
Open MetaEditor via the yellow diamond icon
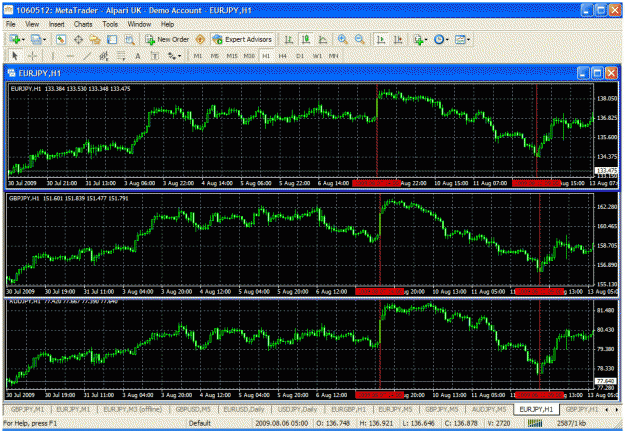[200, 39]
